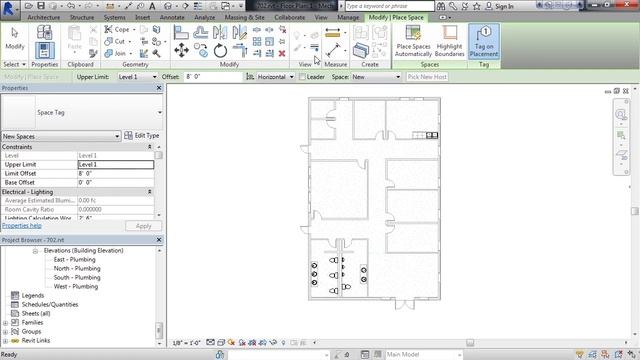Select the Array tool

point(257,41)
